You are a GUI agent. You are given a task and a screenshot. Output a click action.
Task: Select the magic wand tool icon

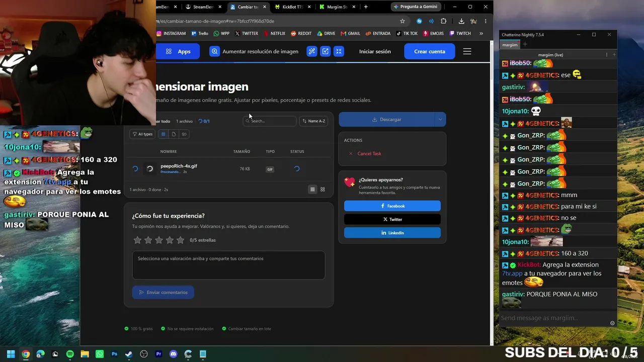[312, 51]
